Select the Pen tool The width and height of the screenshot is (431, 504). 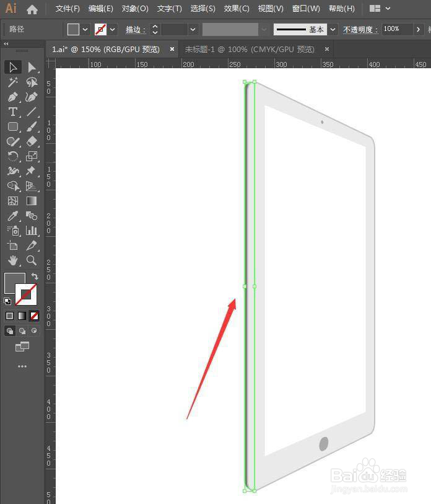pos(13,97)
